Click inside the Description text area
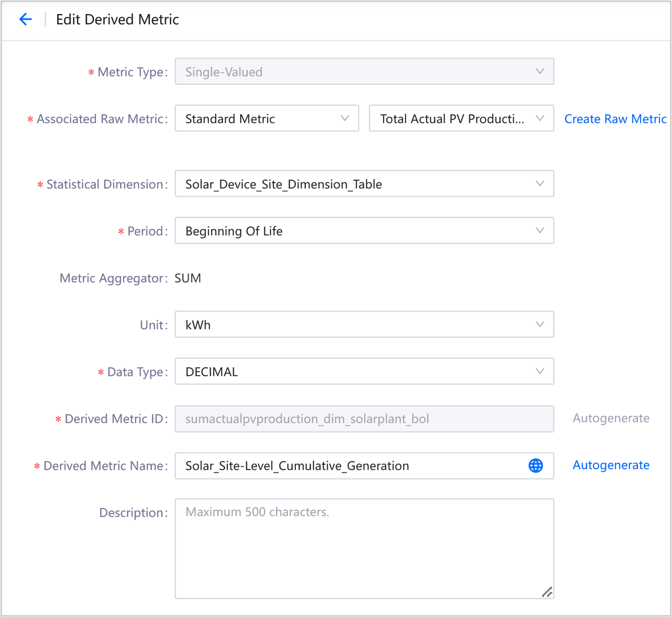Viewport: 672px width, 617px height. (x=364, y=552)
